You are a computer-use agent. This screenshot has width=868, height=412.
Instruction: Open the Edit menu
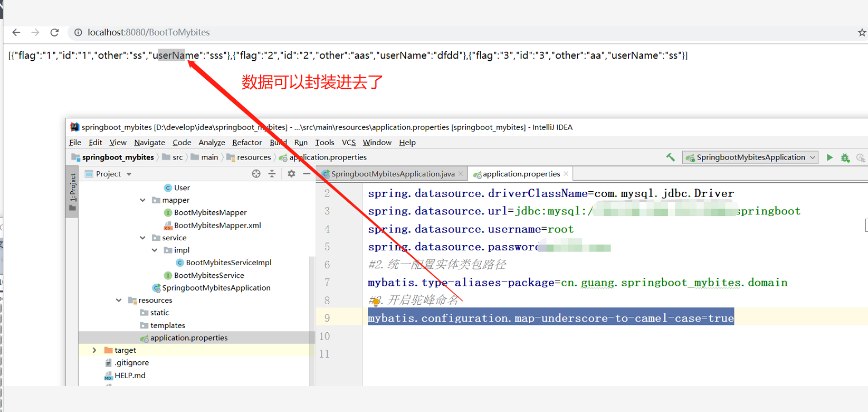(96, 143)
